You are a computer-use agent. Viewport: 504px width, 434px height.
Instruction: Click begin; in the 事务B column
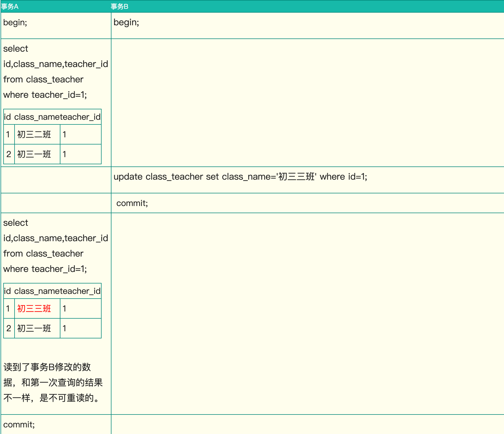126,22
